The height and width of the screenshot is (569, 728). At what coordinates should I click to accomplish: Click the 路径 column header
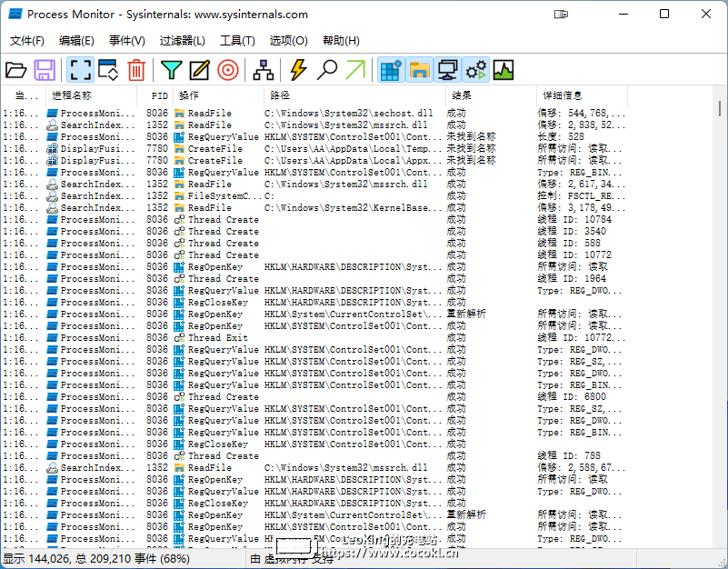(354, 95)
